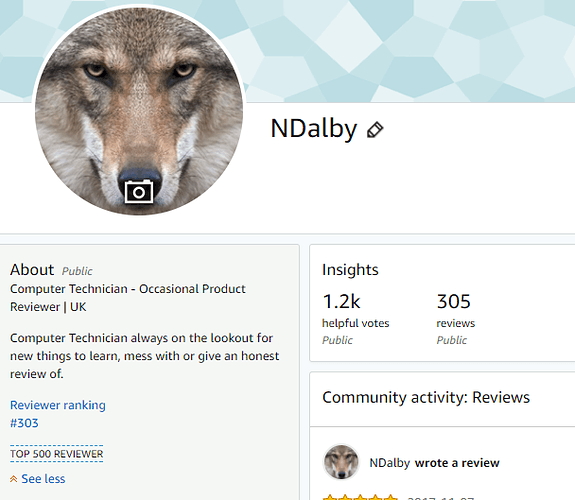This screenshot has height=500, width=575.
Task: Click the 305 reviews count
Action: coord(454,302)
